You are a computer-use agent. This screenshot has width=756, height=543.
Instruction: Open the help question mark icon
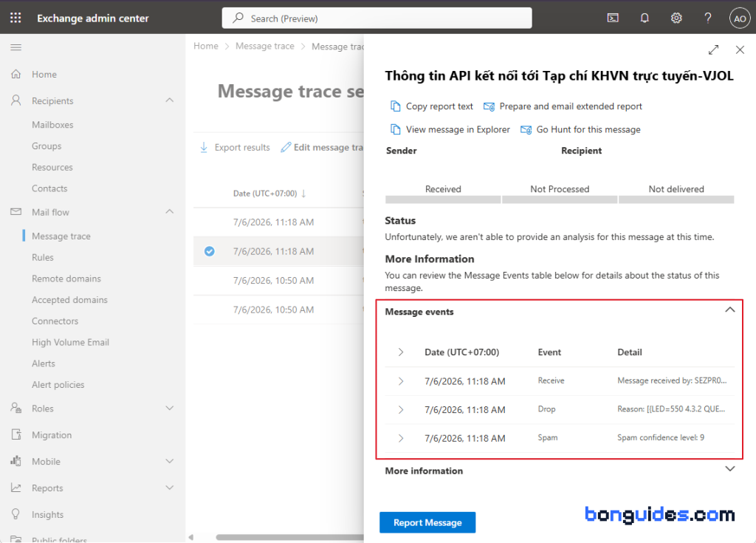click(707, 18)
